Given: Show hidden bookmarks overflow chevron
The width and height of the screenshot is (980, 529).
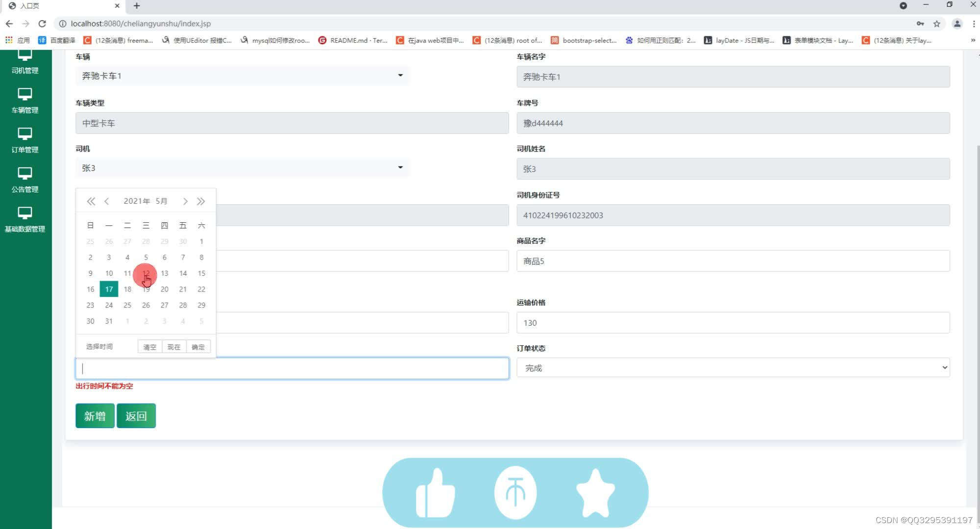Looking at the screenshot, I should (x=973, y=40).
